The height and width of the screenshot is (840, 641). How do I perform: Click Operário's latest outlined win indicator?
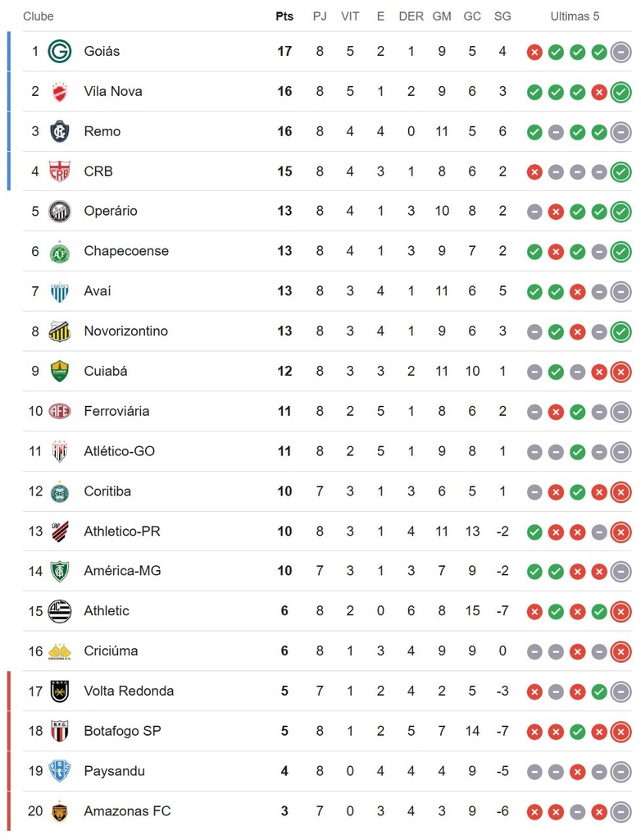[621, 212]
